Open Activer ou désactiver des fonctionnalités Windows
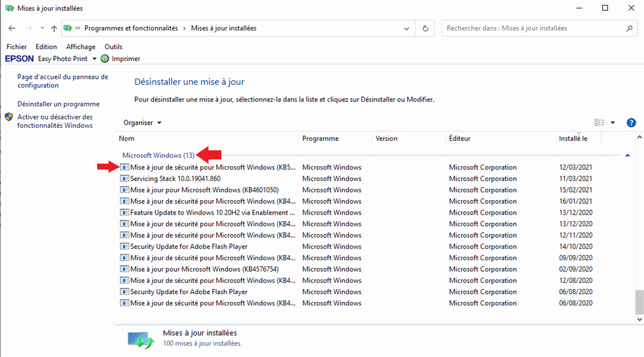Screen dimensions: 644x357 coord(55,121)
